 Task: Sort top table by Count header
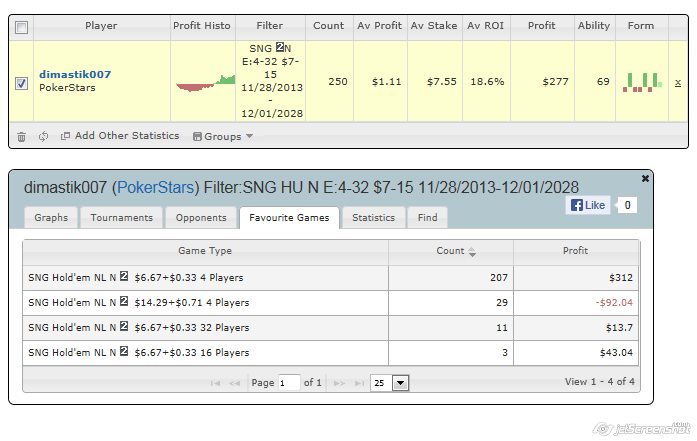[x=328, y=26]
